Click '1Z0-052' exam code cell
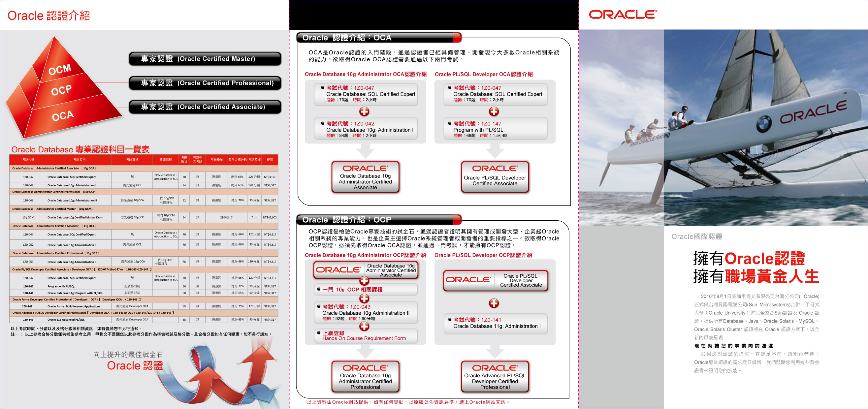 [x=28, y=245]
